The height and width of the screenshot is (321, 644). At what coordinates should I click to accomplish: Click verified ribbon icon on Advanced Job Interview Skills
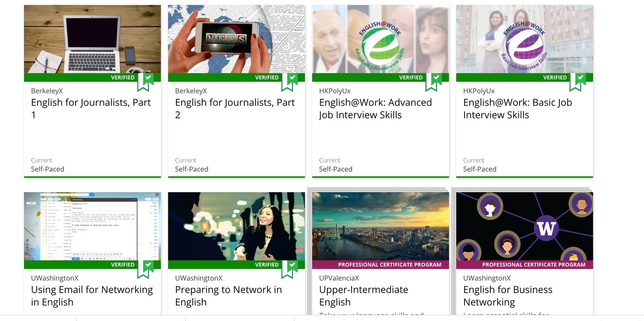[434, 82]
